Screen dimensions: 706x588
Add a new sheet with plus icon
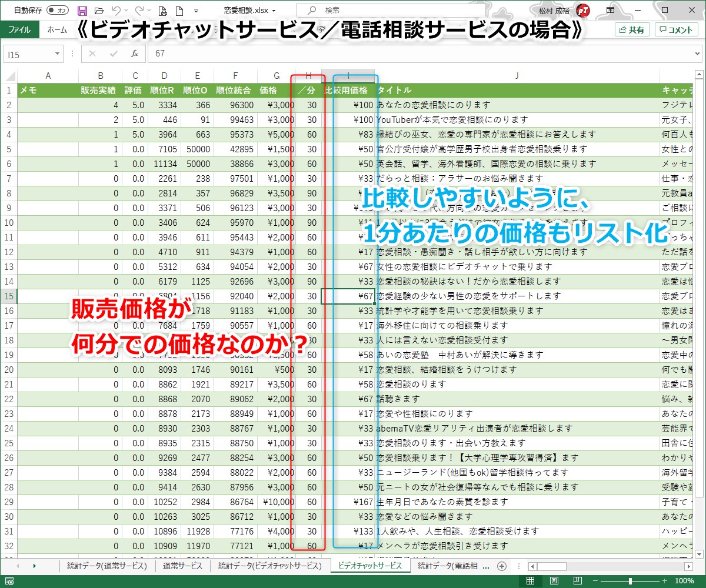tap(502, 566)
